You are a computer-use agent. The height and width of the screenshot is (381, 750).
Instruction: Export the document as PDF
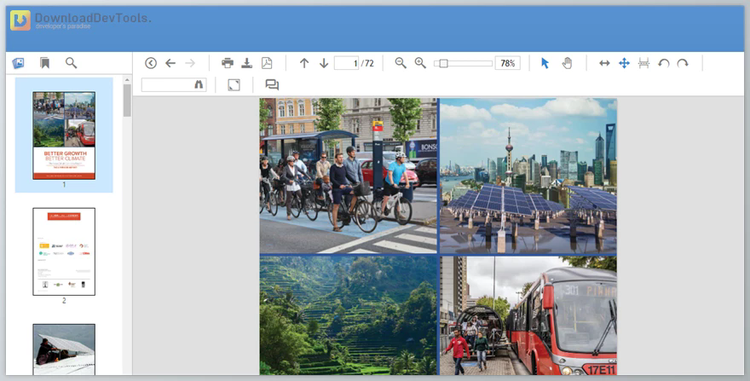click(266, 63)
